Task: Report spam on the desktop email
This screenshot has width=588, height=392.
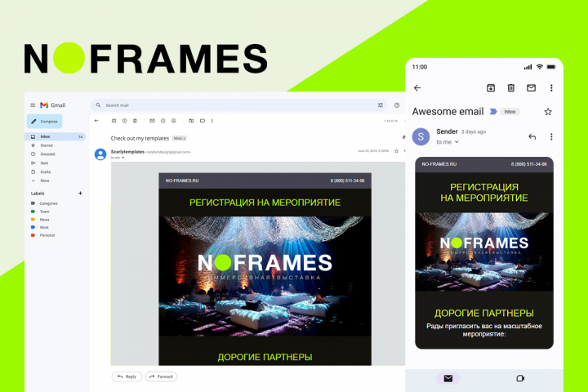Action: pos(124,121)
